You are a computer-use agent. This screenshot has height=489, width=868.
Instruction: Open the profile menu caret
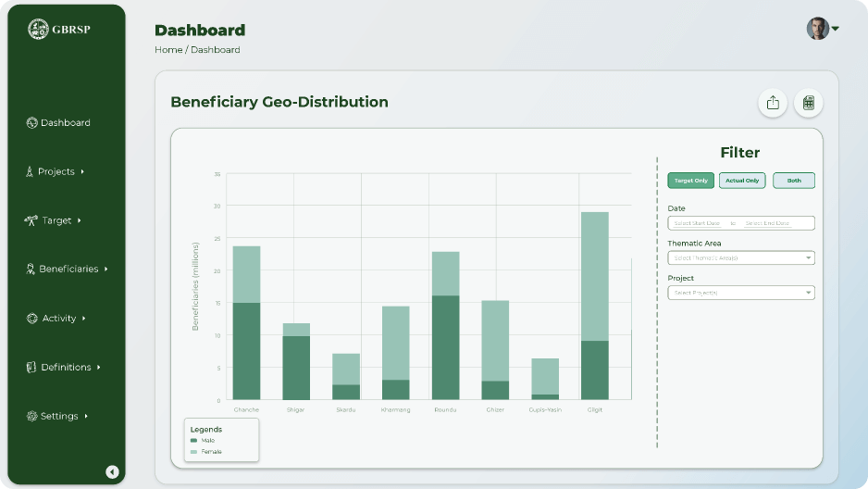coord(836,29)
